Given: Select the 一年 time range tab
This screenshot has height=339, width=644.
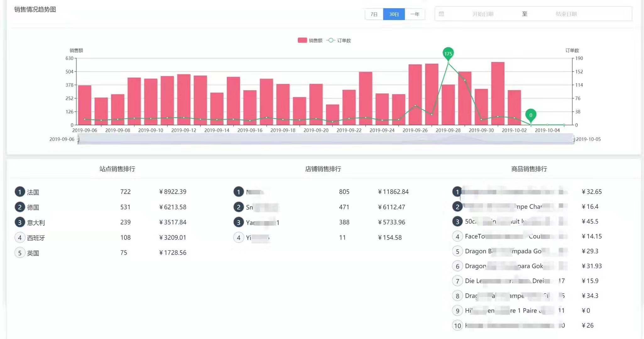Looking at the screenshot, I should 415,14.
